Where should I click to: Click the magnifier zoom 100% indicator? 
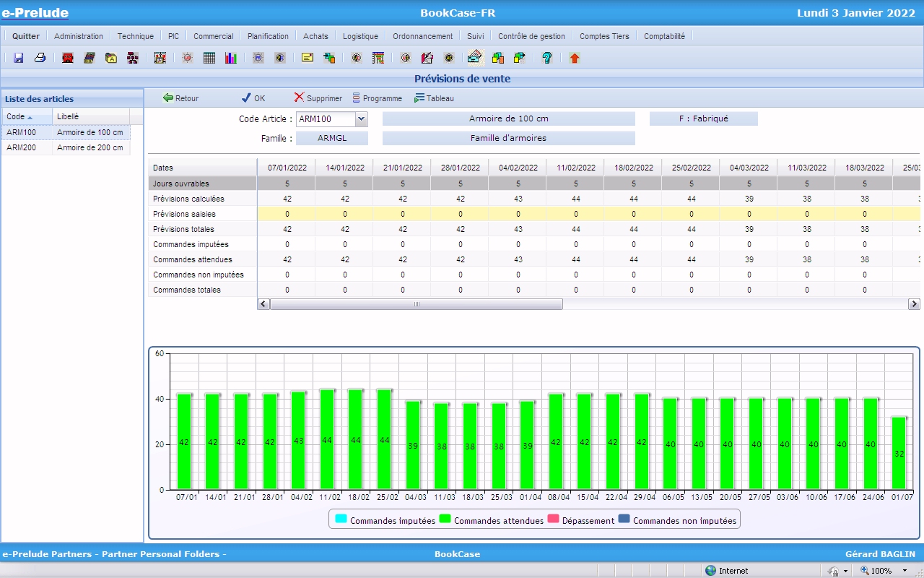coord(876,571)
